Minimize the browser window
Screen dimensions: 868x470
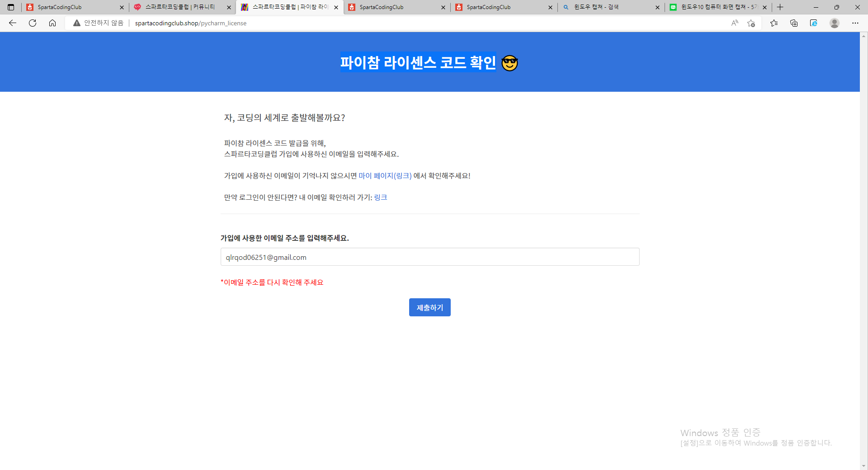pyautogui.click(x=816, y=7)
